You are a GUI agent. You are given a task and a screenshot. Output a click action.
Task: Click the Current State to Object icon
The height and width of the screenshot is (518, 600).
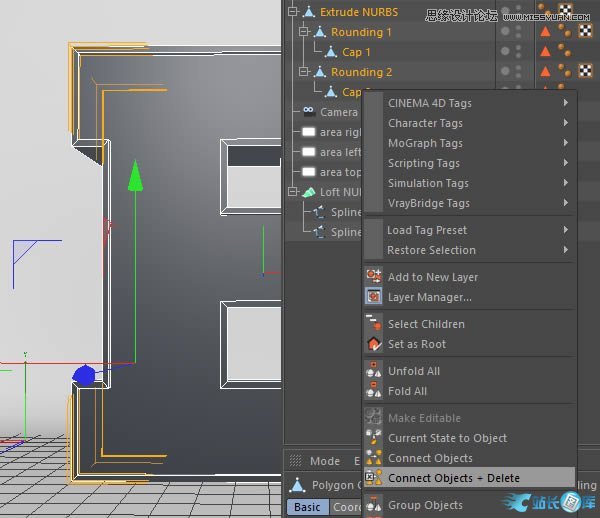click(374, 438)
